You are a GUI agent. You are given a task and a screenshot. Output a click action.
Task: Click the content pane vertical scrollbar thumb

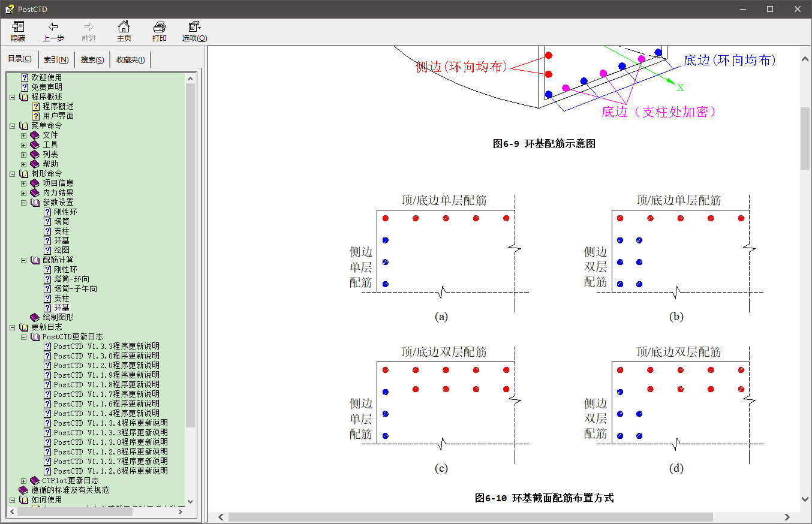pyautogui.click(x=805, y=139)
